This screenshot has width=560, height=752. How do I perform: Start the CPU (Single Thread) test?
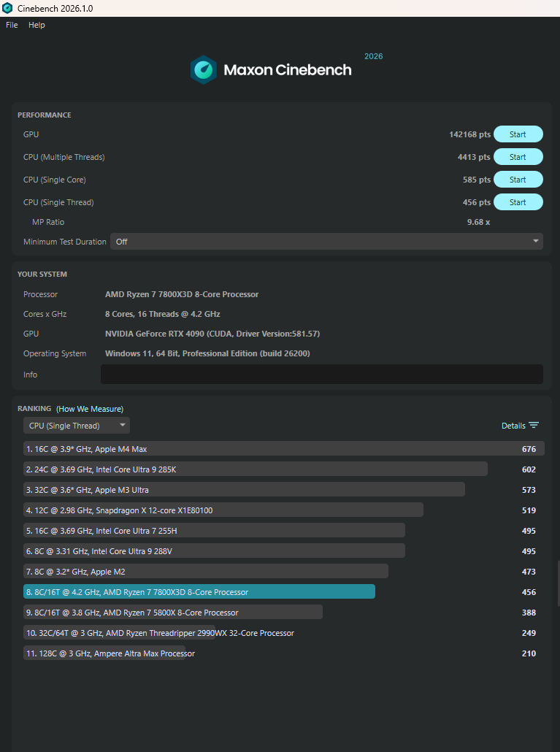(518, 202)
